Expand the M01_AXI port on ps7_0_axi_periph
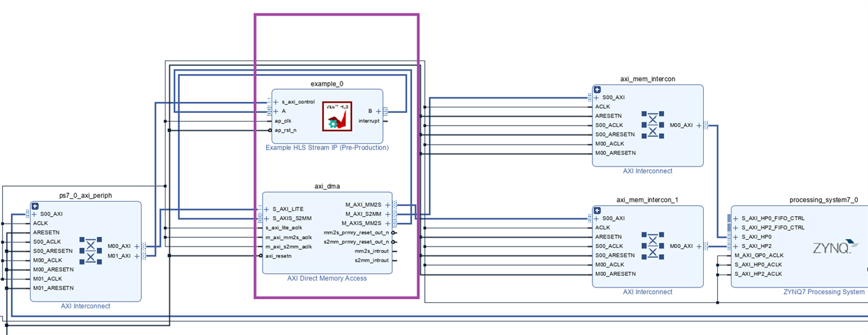 [x=136, y=256]
